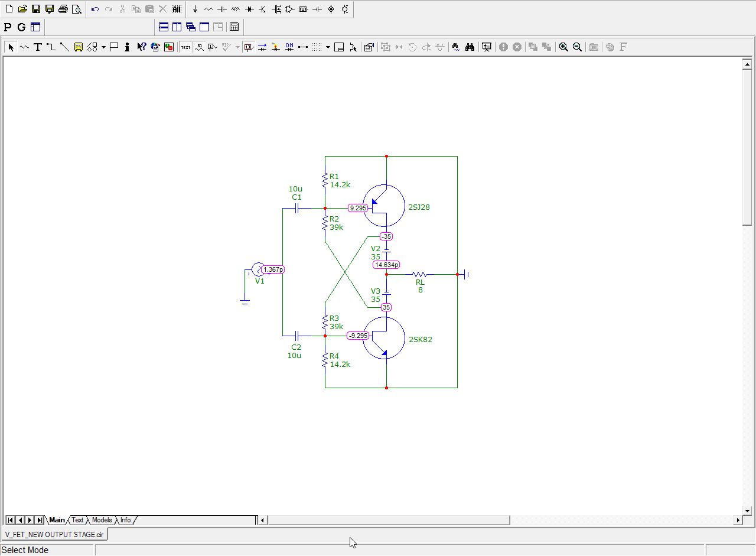Select the MOSFET component icon
Viewport: 756px width, 556px height.
tap(276, 9)
